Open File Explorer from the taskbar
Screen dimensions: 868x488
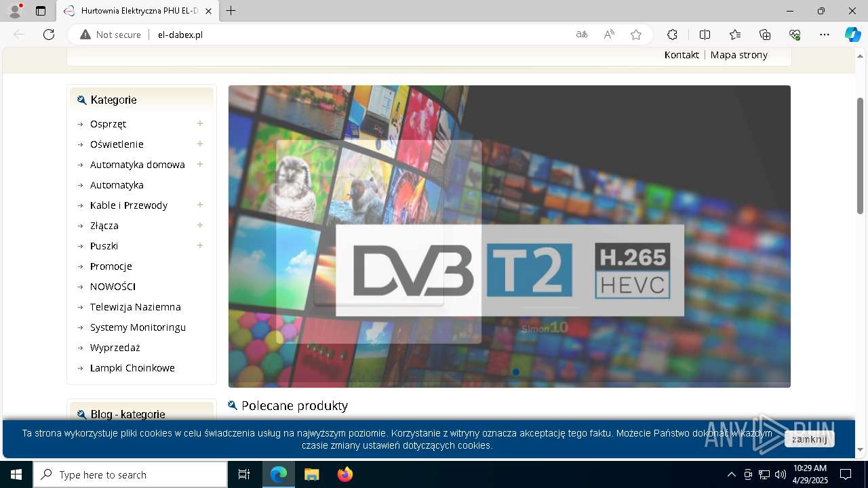tap(312, 474)
